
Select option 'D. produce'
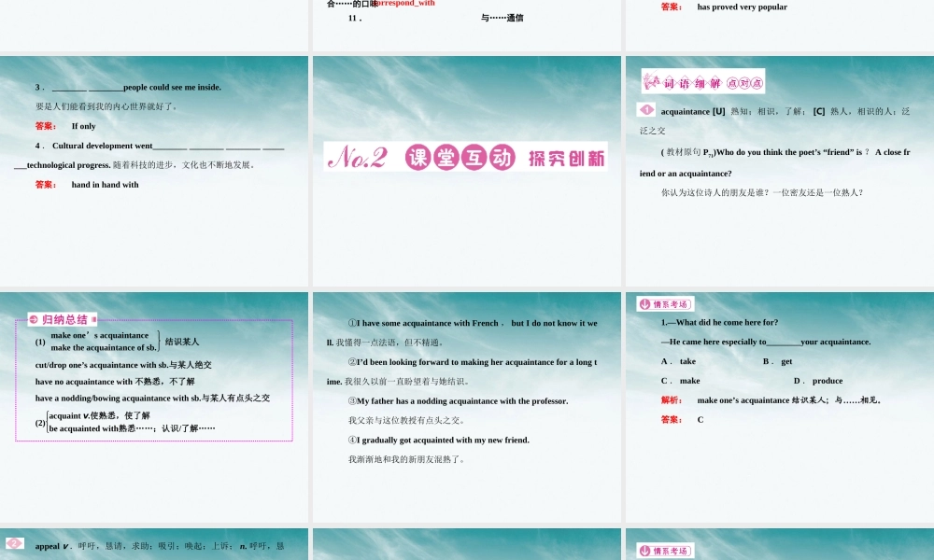pos(818,381)
